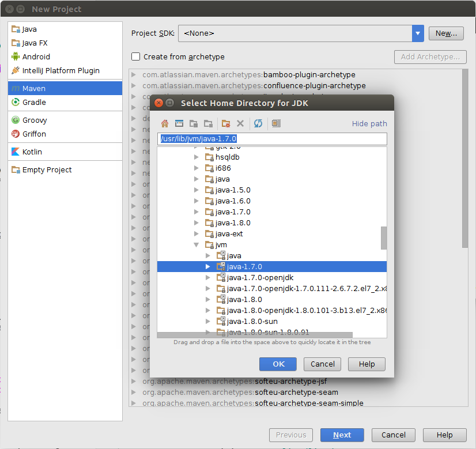476x449 pixels.
Task: Expand the softeu-archetype-seam-simple archetype
Action: (x=133, y=403)
